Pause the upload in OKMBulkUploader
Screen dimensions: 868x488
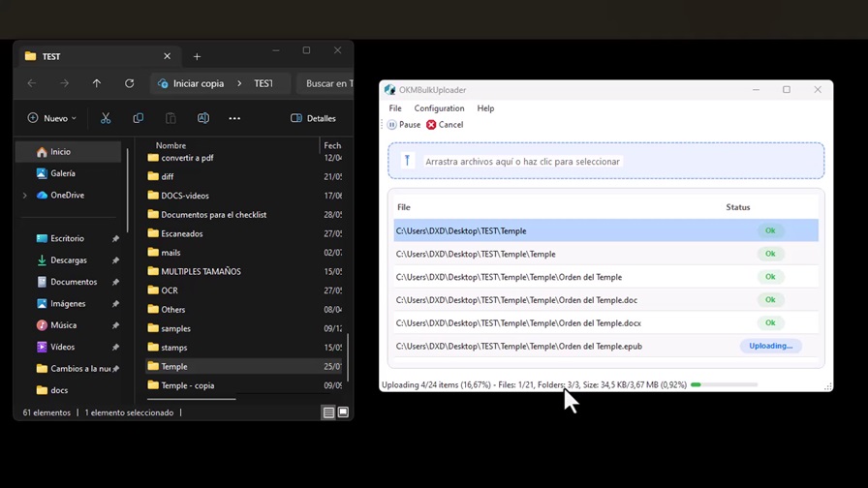point(404,125)
